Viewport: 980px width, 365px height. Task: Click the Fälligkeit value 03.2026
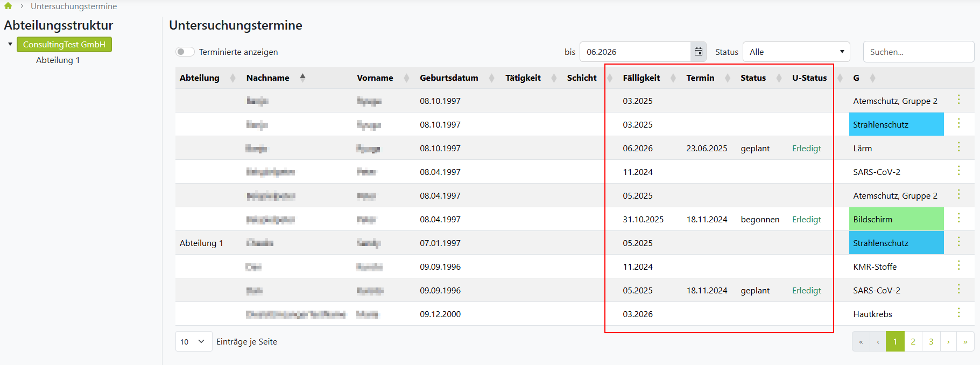[x=638, y=314]
